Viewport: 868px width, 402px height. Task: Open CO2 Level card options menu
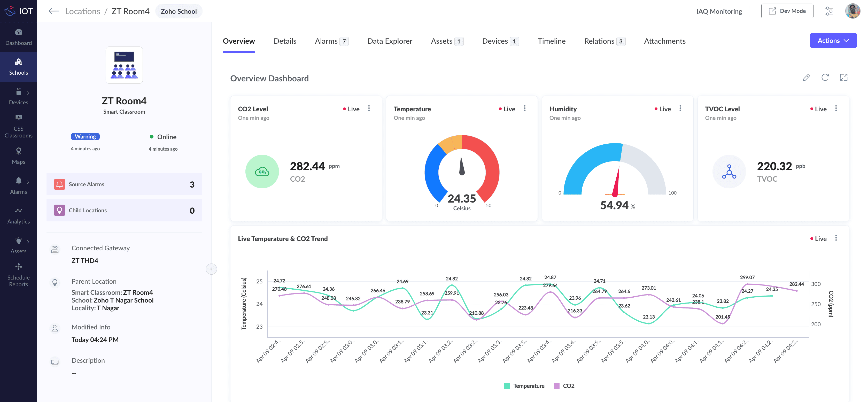(x=369, y=108)
